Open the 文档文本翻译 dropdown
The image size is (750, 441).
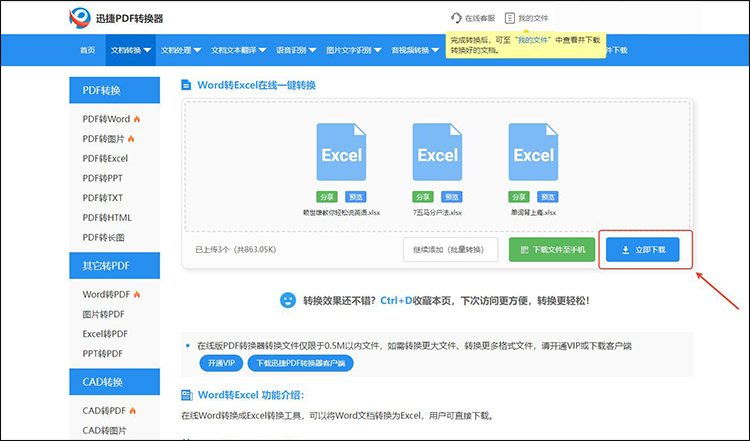(x=239, y=50)
